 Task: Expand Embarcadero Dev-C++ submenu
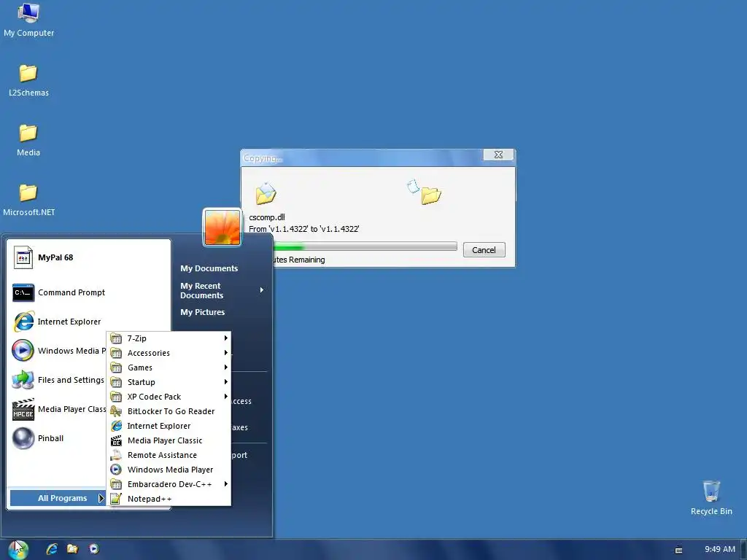(x=169, y=484)
